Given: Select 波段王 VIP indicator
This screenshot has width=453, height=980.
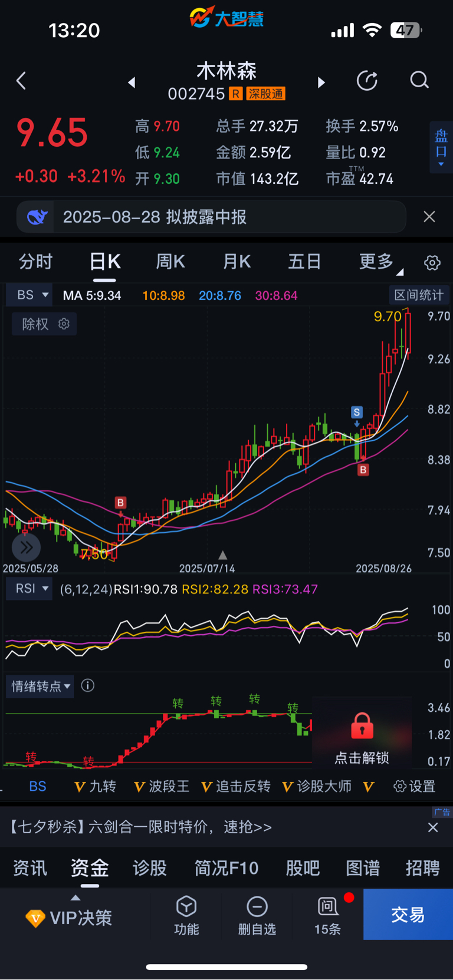Looking at the screenshot, I should click(162, 786).
